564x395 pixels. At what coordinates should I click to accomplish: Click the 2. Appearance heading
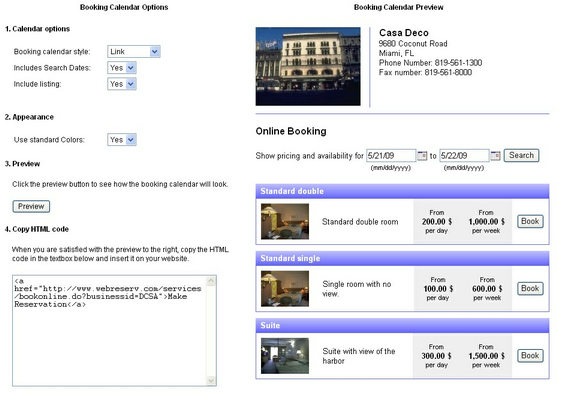click(x=29, y=117)
